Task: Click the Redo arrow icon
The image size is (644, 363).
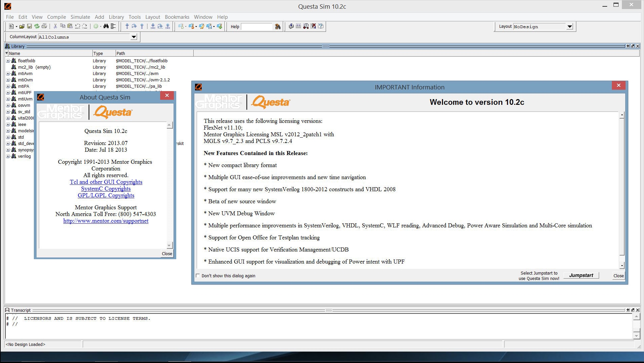Action: coord(85,26)
